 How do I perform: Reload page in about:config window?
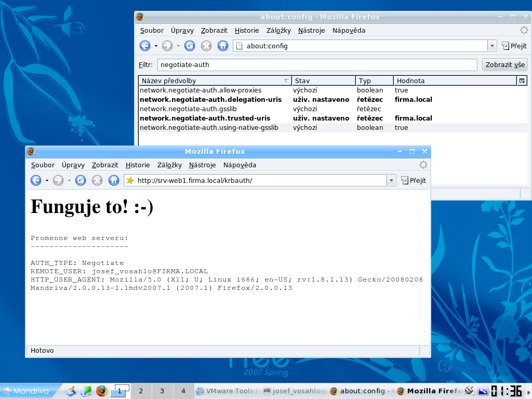[x=190, y=46]
